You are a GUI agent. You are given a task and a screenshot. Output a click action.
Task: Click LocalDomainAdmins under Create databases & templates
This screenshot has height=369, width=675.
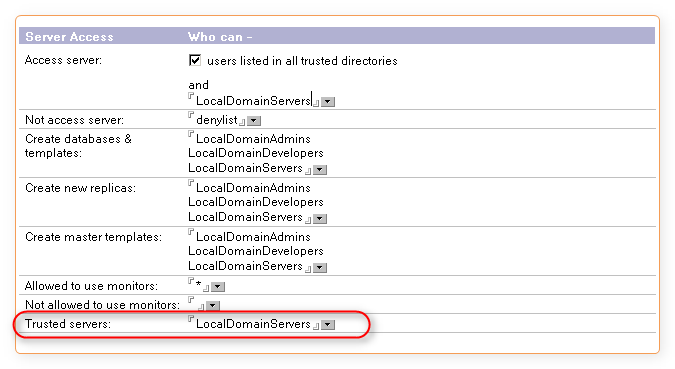click(253, 139)
